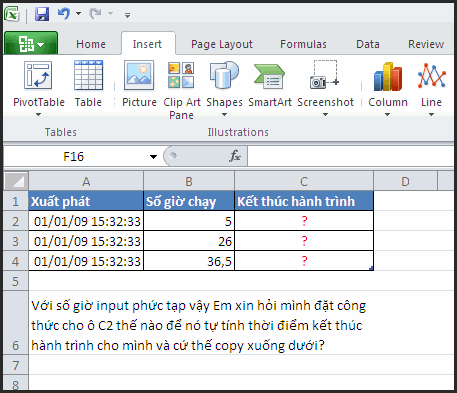Click the Excel application icon
This screenshot has width=457, height=393.
[12, 14]
